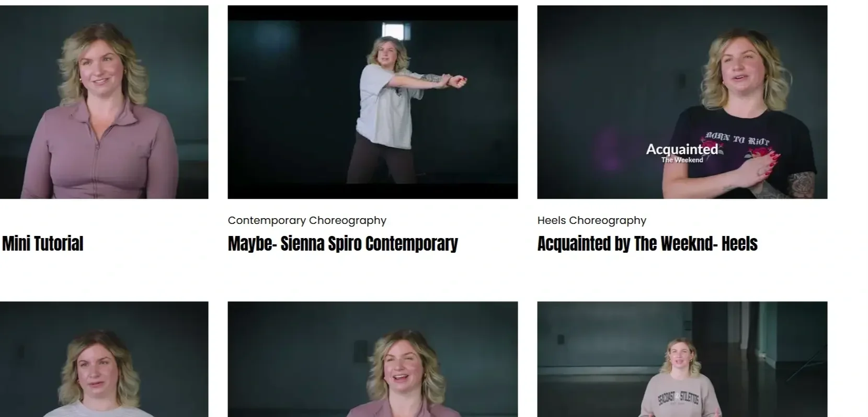This screenshot has height=417, width=868.
Task: Click the Acquainted The Weekend overlay caption
Action: click(682, 153)
